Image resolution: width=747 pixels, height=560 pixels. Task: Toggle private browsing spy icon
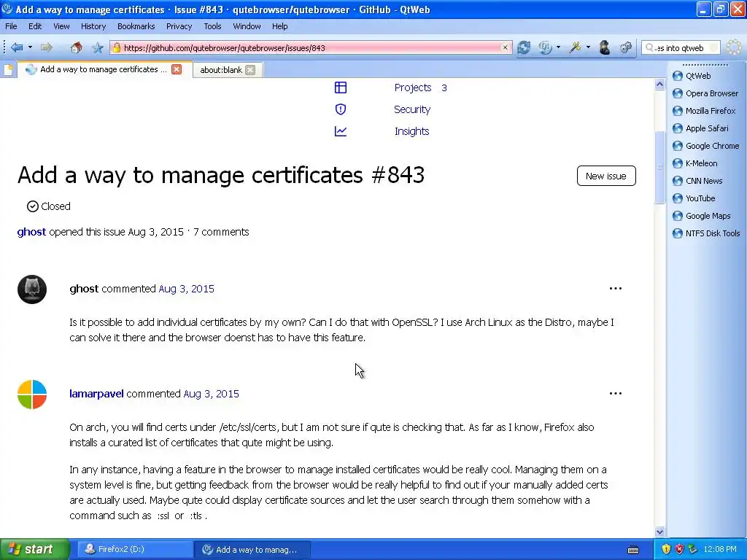point(605,47)
